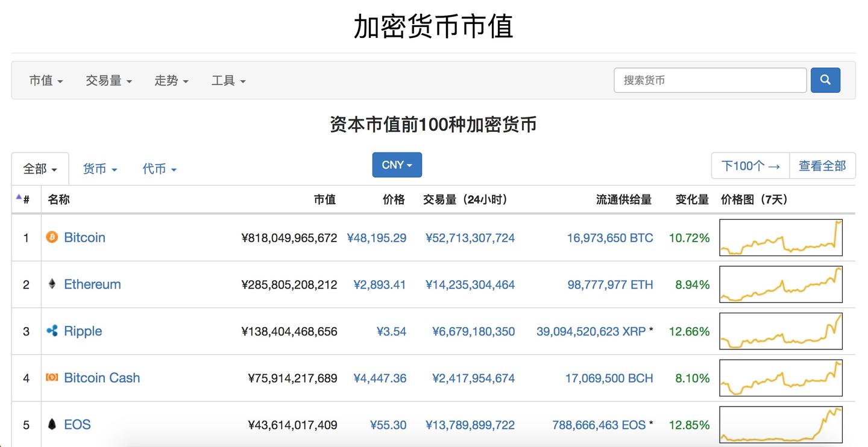This screenshot has width=868, height=447.
Task: Open the Bitcoin coin page link
Action: (84, 237)
